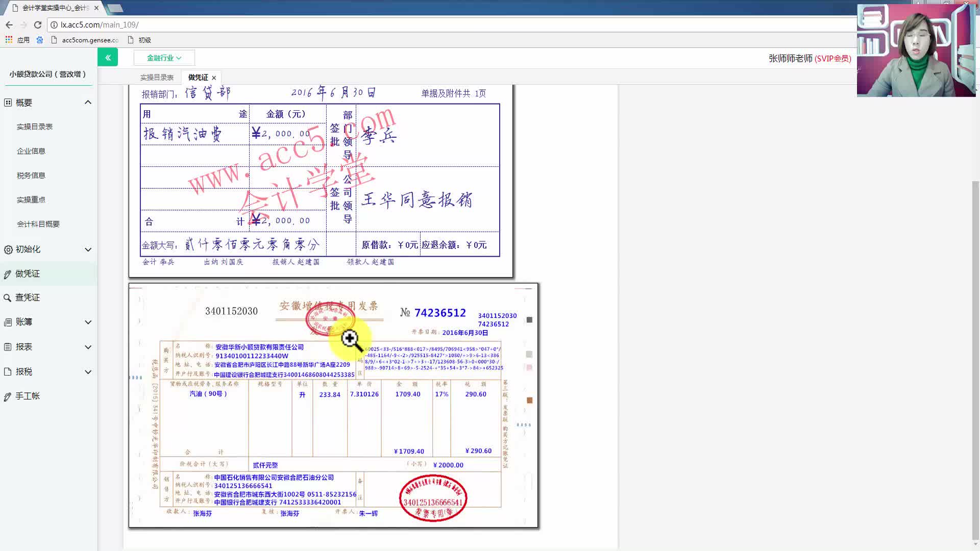Screen dimensions: 980x551
Task: Open the bookmarks apps grid icon
Action: (x=9, y=39)
